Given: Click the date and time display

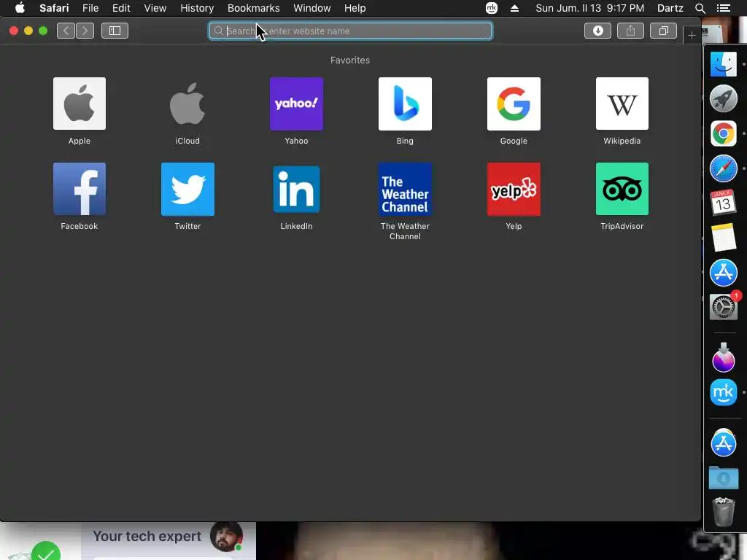Looking at the screenshot, I should pos(589,8).
